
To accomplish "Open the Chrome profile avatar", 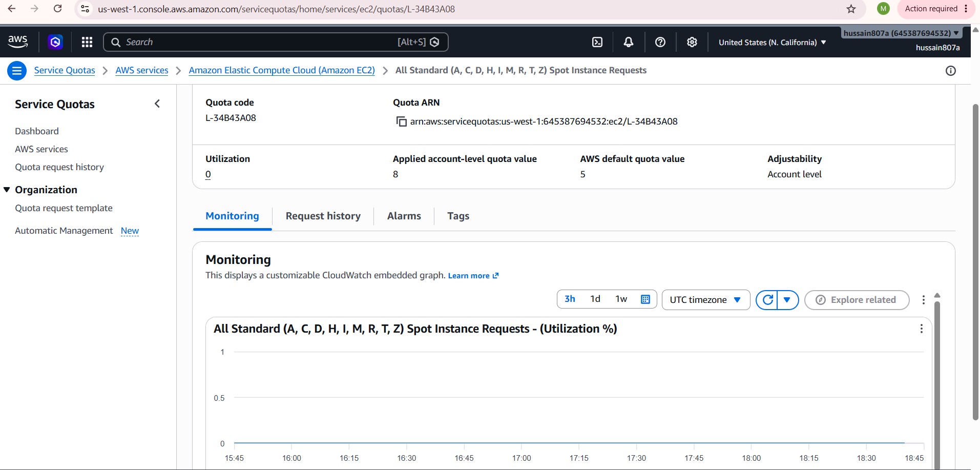I will 883,9.
